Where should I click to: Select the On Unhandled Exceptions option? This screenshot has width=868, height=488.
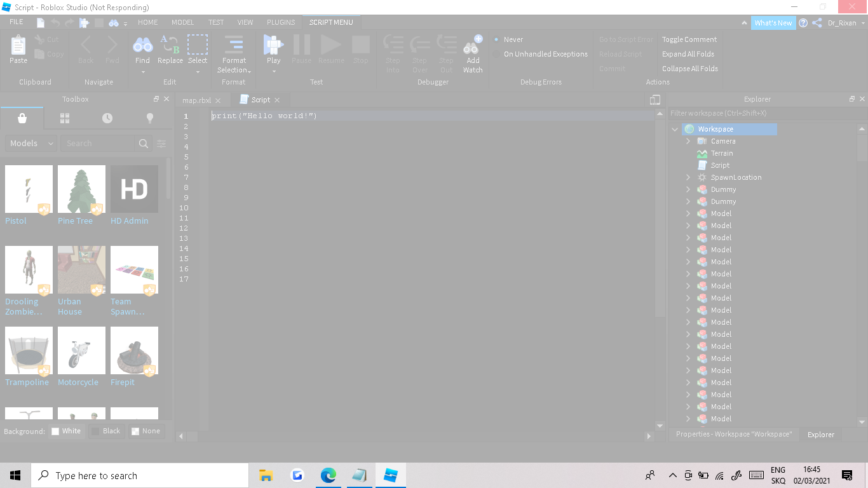pos(496,54)
